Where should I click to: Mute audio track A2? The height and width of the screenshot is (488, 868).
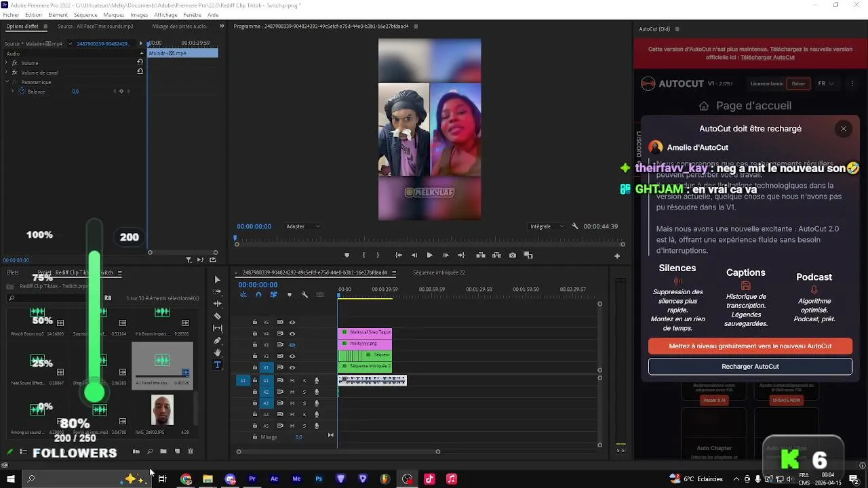[x=292, y=392]
